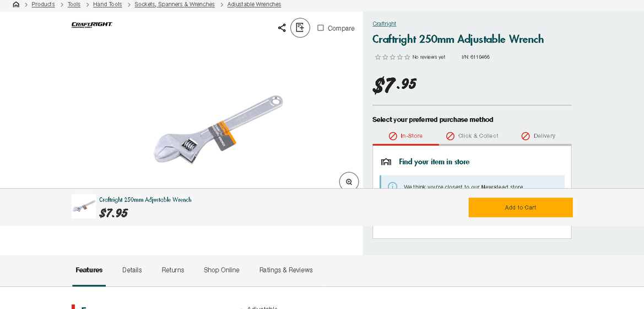
Task: Tick the Compare checkbox
Action: tap(321, 28)
